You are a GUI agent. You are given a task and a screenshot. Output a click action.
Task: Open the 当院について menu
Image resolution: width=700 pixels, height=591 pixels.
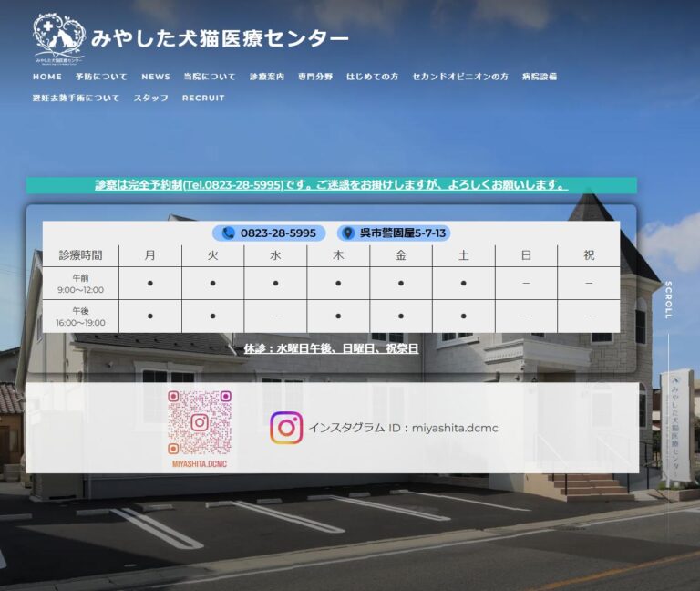pyautogui.click(x=210, y=77)
